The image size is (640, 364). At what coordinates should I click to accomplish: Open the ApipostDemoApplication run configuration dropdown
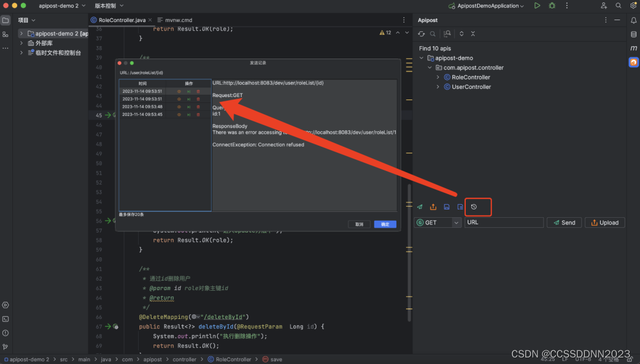pos(486,6)
